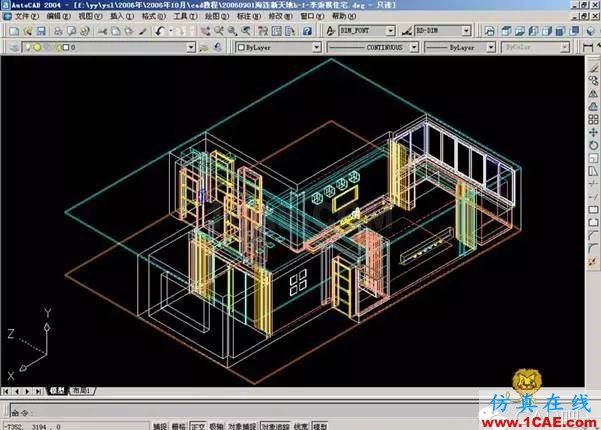Open the Properties palette icon

(x=263, y=31)
